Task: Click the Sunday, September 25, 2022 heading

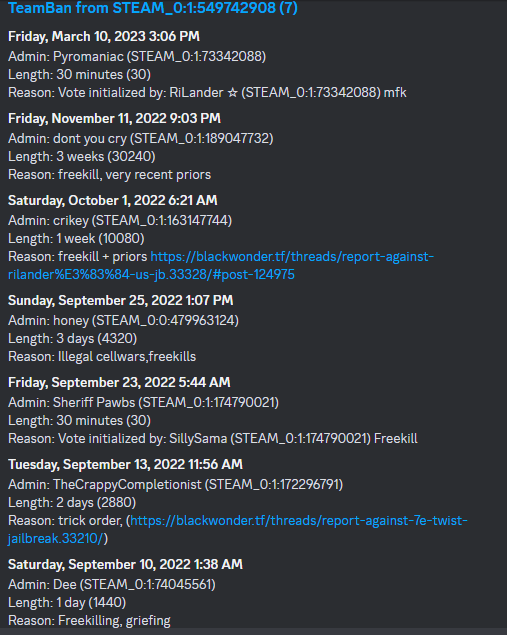Action: (121, 300)
